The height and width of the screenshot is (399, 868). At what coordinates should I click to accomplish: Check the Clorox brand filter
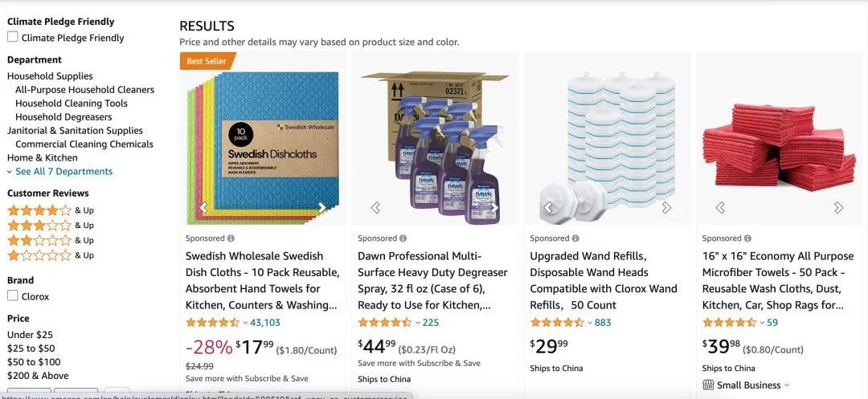pyautogui.click(x=13, y=295)
